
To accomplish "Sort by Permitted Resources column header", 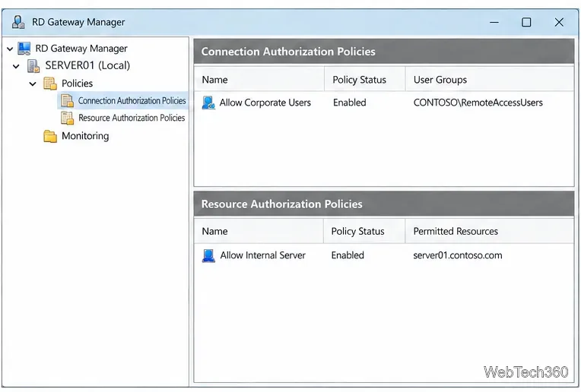I will point(490,232).
